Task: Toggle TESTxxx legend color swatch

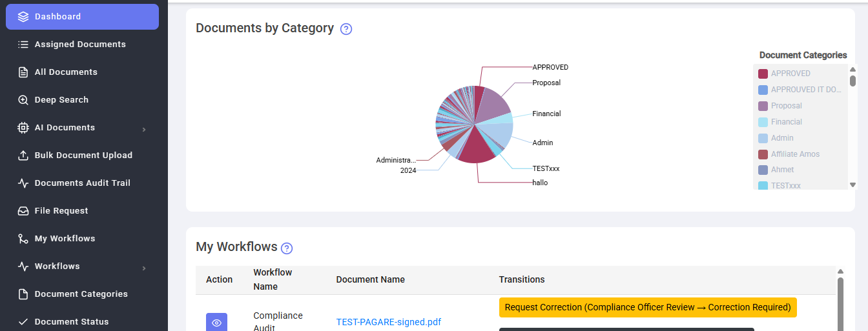Action: click(x=763, y=185)
